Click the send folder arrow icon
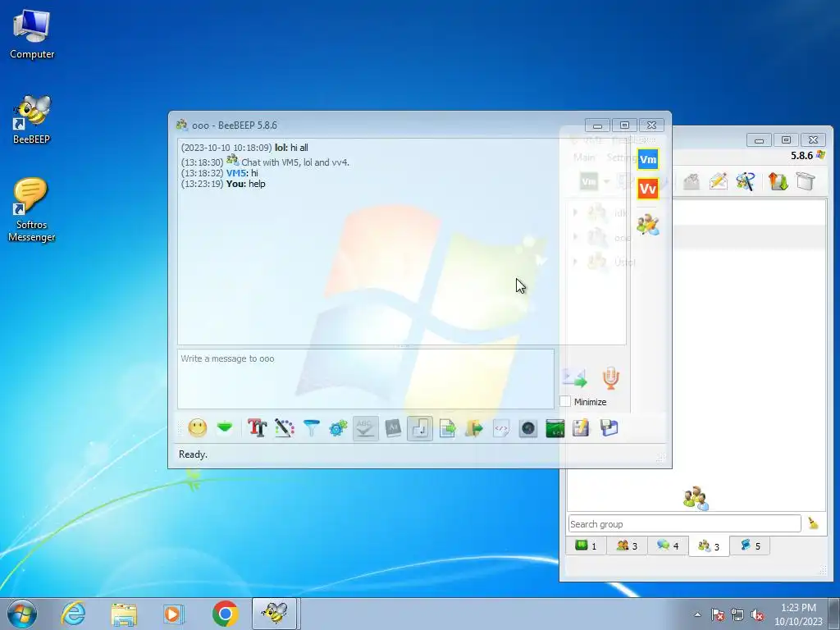The width and height of the screenshot is (840, 630). coord(474,428)
